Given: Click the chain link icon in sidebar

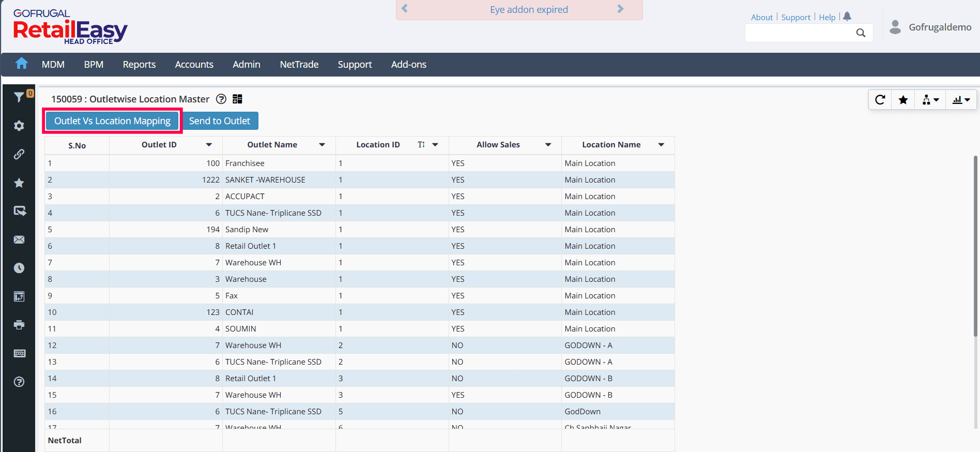Looking at the screenshot, I should [19, 154].
